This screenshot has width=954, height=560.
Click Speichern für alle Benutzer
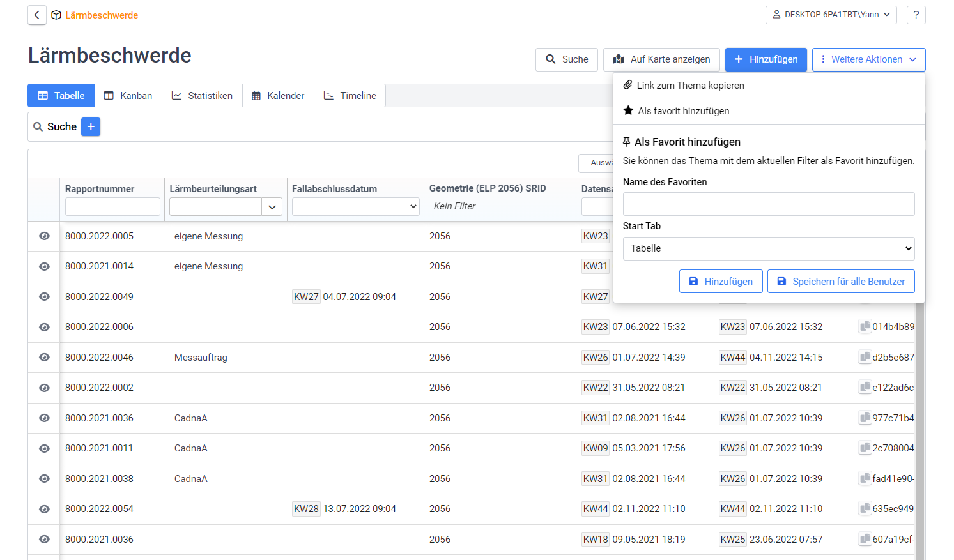841,282
